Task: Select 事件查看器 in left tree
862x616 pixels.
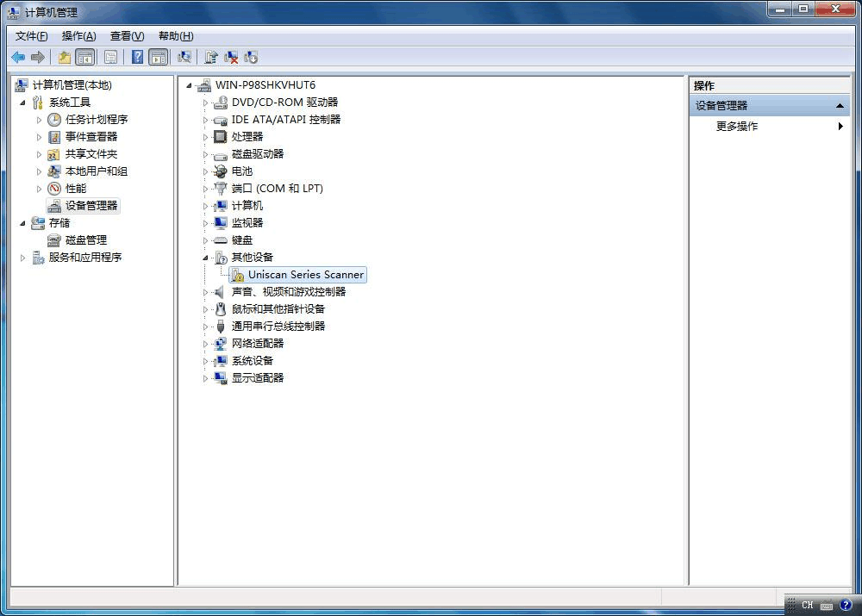Action: point(91,137)
